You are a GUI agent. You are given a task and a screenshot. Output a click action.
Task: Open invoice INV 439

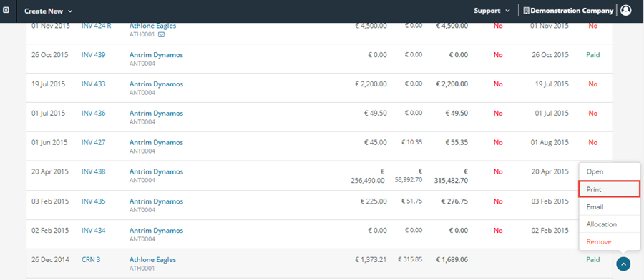[93, 55]
